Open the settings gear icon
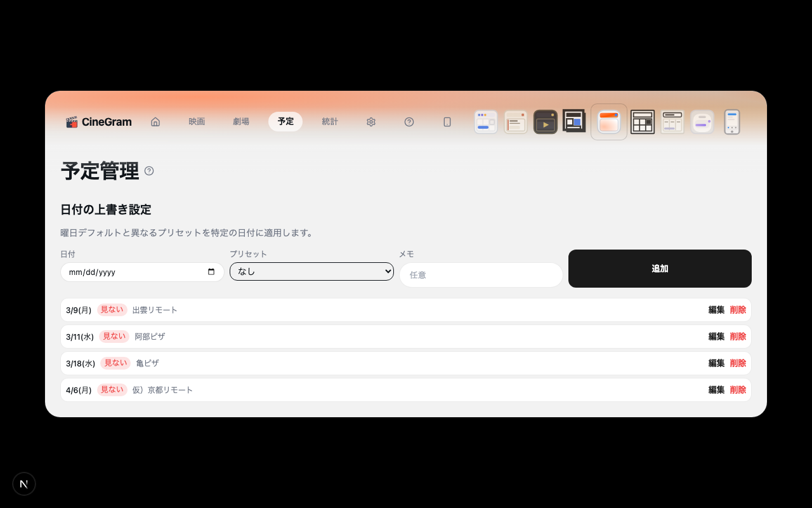812x508 pixels. (x=370, y=121)
